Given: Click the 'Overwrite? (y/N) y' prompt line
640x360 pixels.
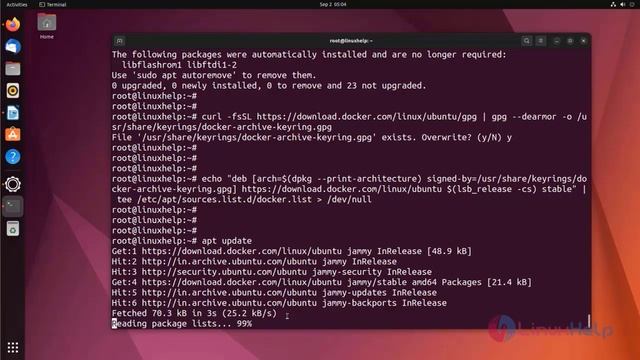Looking at the screenshot, I should tap(312, 138).
